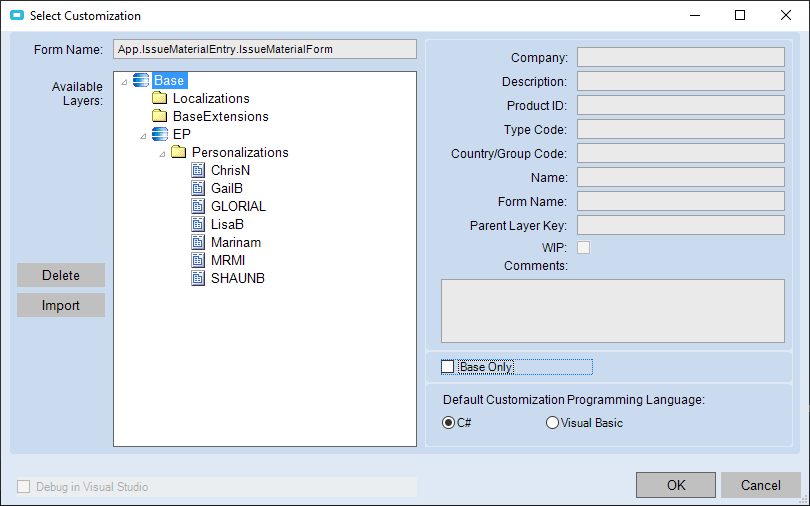Confirm selection with the OK button
Screen dimensions: 810x506
(x=676, y=485)
